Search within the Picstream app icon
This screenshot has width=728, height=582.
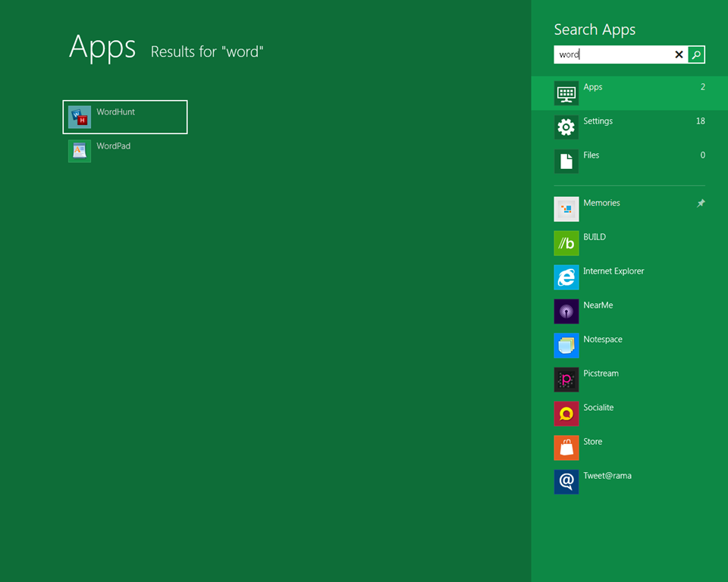pos(566,380)
